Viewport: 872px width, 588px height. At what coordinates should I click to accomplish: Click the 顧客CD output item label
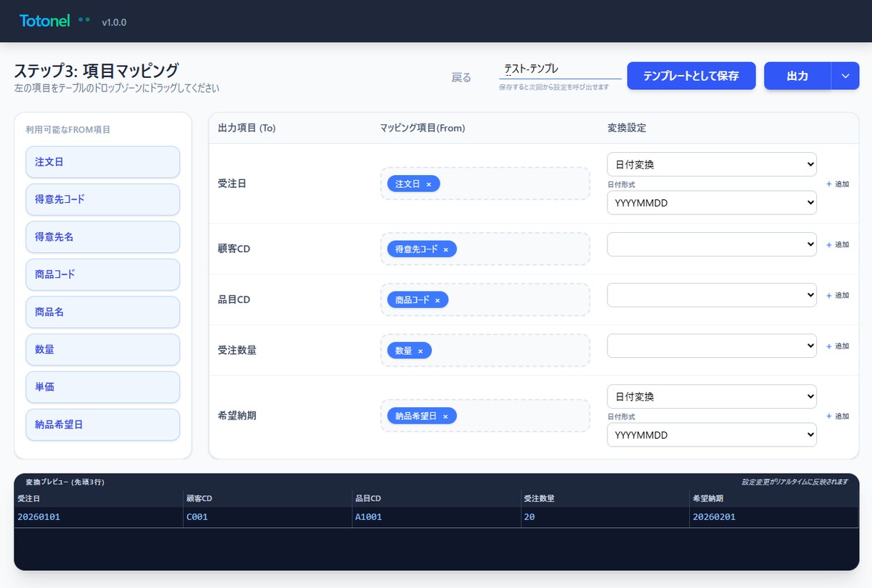coord(234,249)
